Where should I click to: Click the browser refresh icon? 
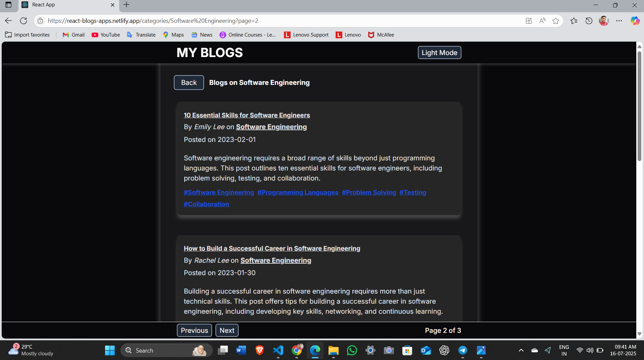23,21
